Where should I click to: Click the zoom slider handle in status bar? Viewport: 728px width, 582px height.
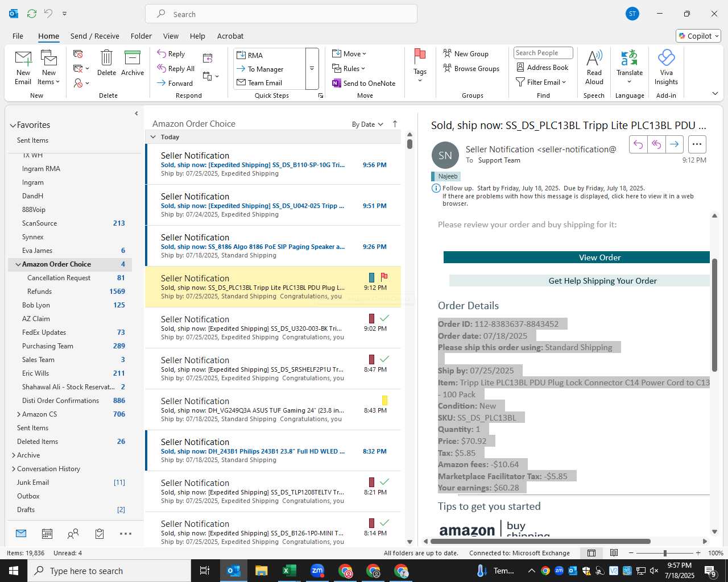point(664,553)
